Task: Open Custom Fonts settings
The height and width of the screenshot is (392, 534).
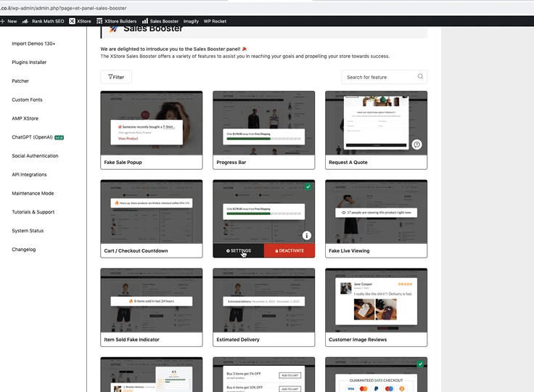Action: point(28,100)
